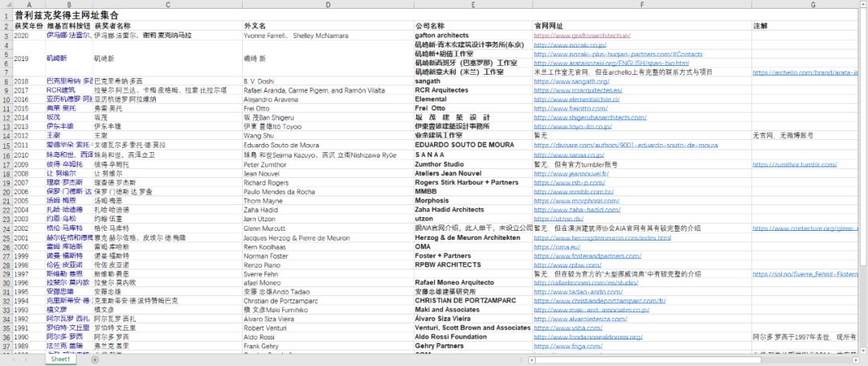Select row 15 header
Viewport: 868px width, 366px height.
[x=6, y=146]
